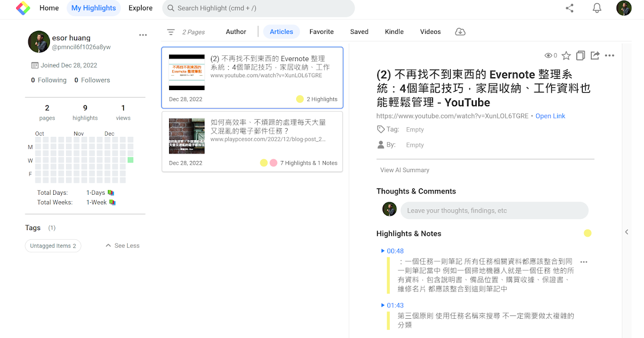Viewport: 644px width, 338px height.
Task: Click esor huang profile picture
Action: pos(39,41)
